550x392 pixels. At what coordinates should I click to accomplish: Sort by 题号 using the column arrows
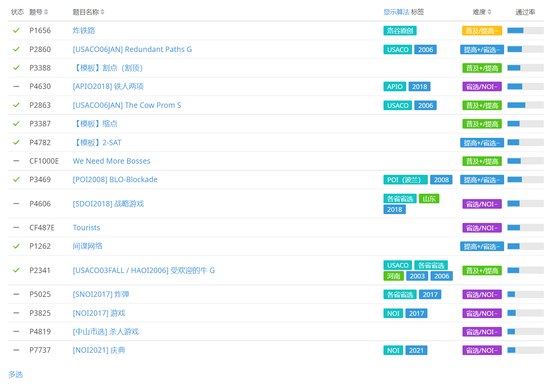coord(46,12)
